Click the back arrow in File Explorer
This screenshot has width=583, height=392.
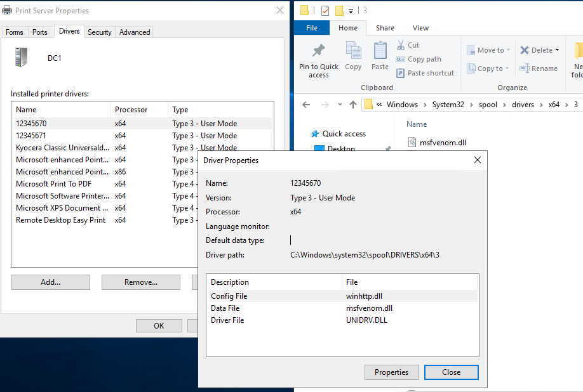point(306,105)
